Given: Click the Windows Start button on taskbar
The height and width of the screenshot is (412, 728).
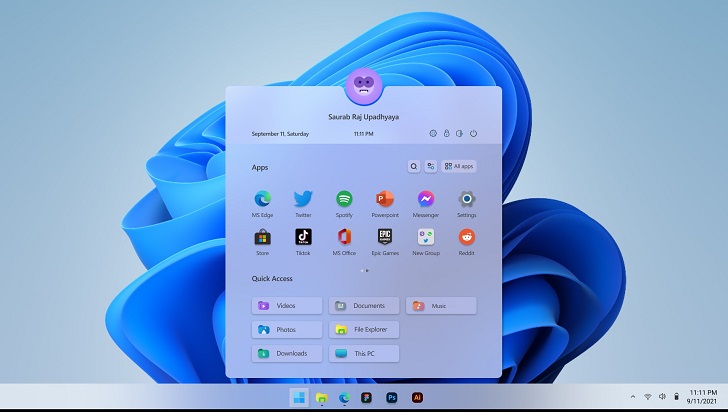Looking at the screenshot, I should click(299, 398).
